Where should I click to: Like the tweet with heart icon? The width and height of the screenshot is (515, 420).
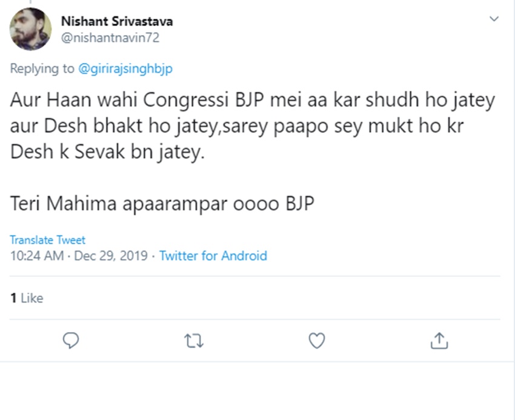tap(316, 341)
